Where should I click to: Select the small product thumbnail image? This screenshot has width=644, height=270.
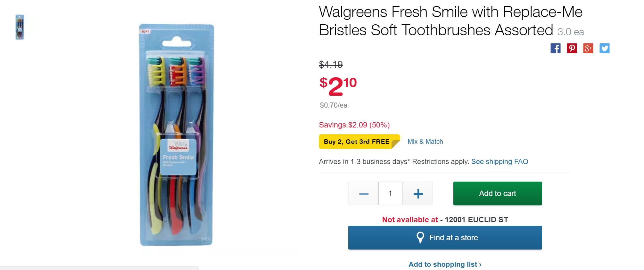point(20,27)
